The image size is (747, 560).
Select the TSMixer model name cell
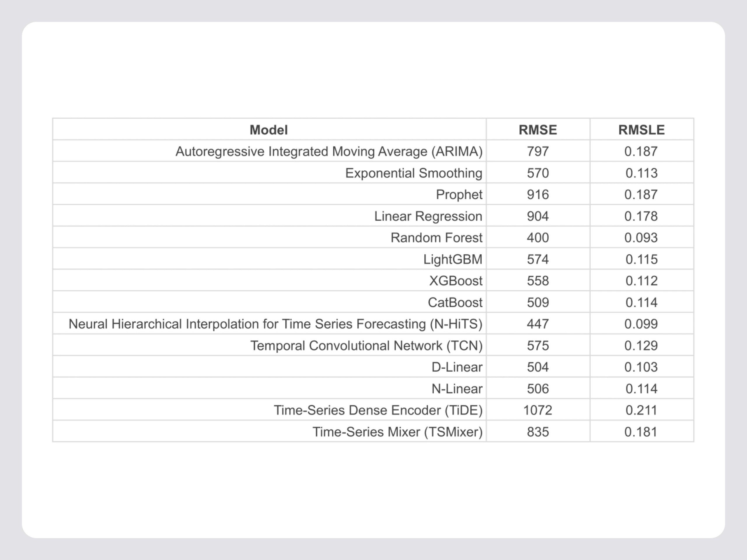coord(397,432)
